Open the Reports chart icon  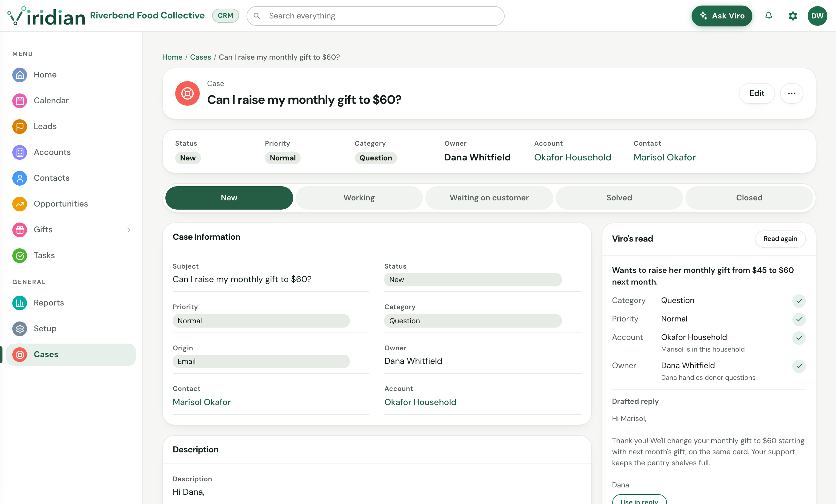coord(20,303)
